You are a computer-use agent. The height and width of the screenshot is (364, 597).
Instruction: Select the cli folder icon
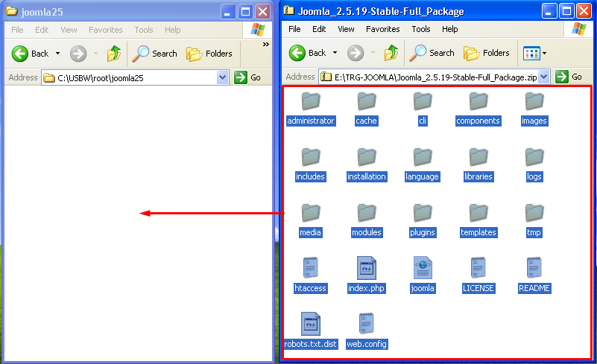click(x=423, y=101)
